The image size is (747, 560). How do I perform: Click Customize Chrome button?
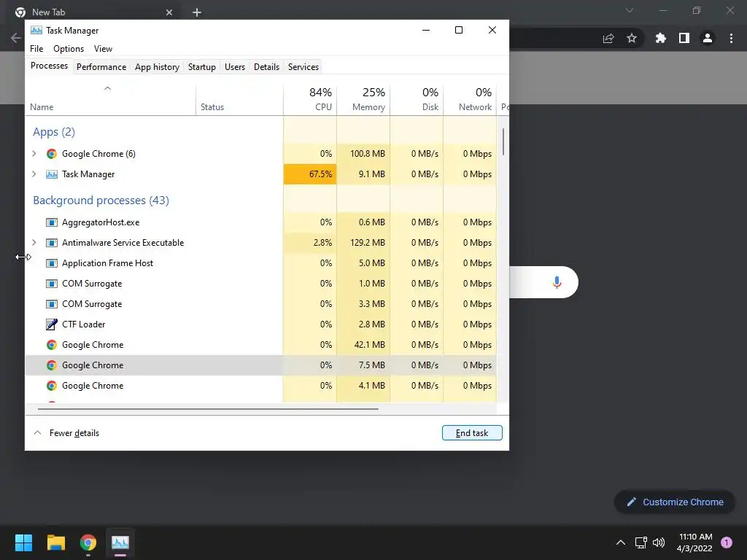675,502
